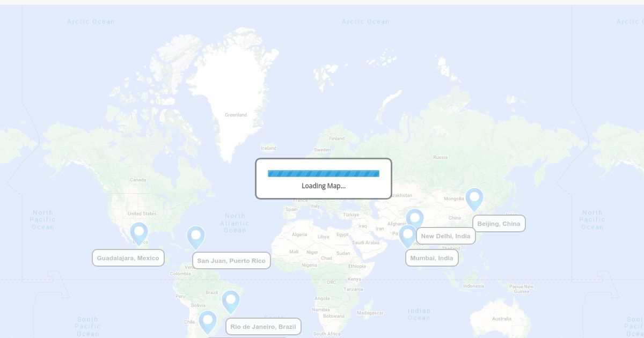644x338 pixels.
Task: Click the Iceland map label
Action: click(268, 148)
